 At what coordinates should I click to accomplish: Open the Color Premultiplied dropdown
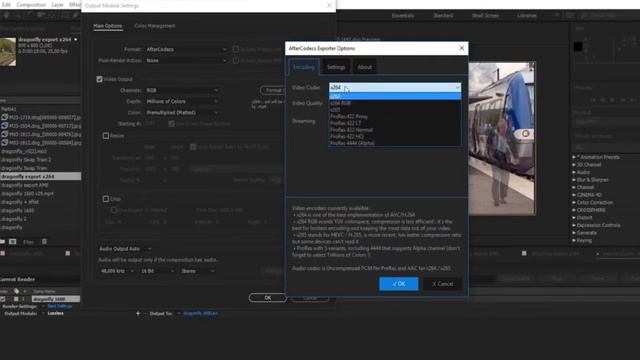(182, 113)
